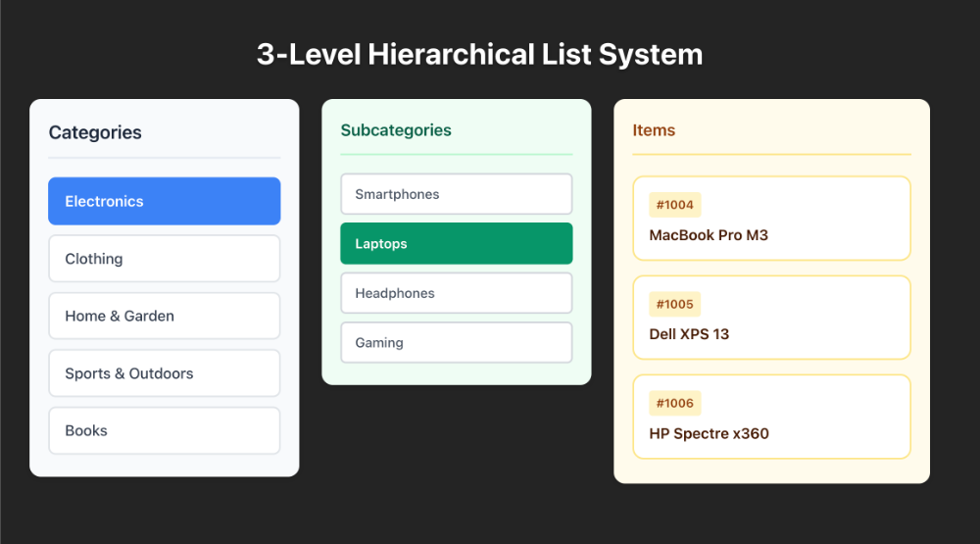Choose the Headphones subcategory

(457, 293)
